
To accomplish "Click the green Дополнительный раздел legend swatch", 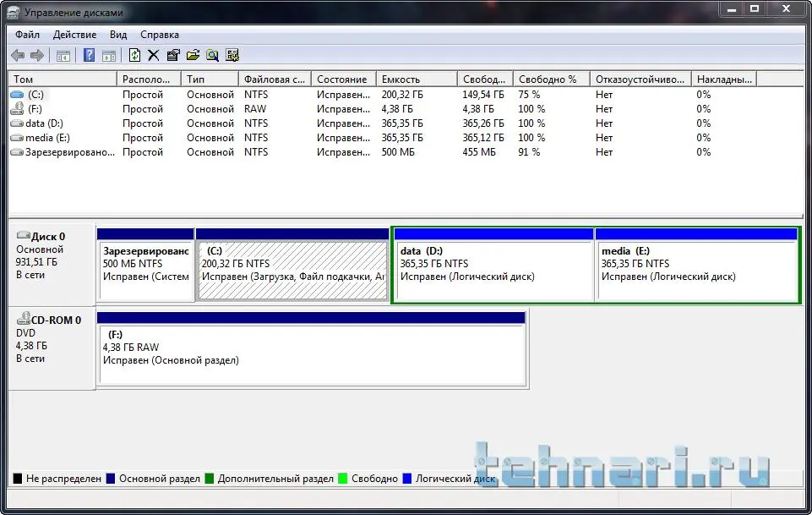I will click(210, 479).
